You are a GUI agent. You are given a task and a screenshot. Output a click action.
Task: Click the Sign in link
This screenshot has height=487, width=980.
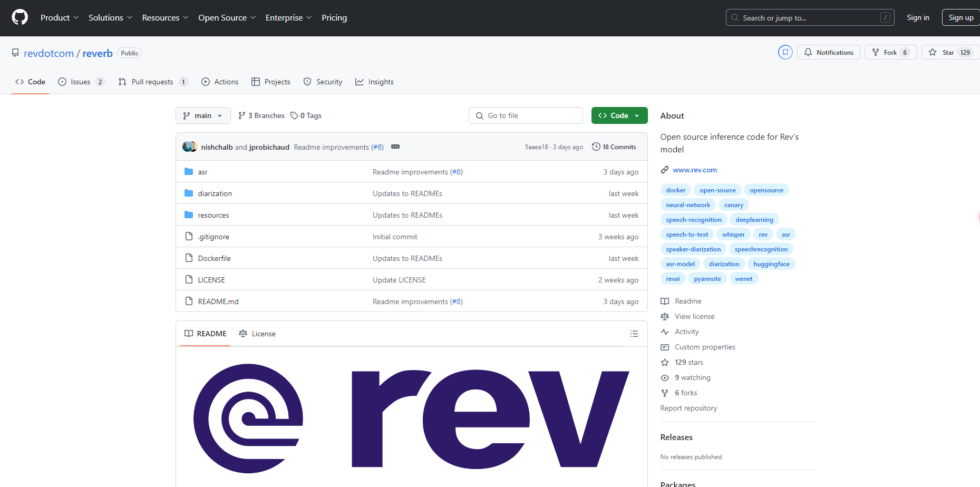point(918,17)
